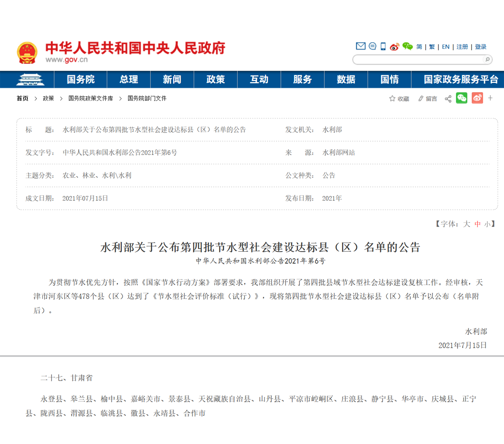Click the share nodes icon
The height and width of the screenshot is (444, 504).
(x=448, y=99)
